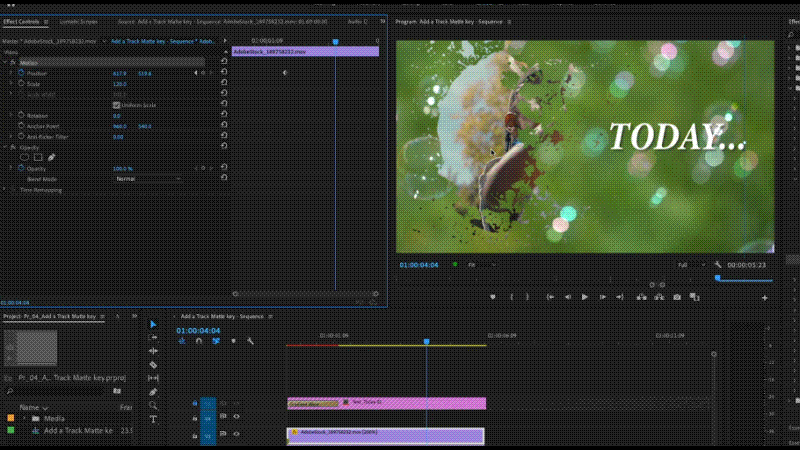Toggle Uniform Scale checkbox

coord(116,105)
